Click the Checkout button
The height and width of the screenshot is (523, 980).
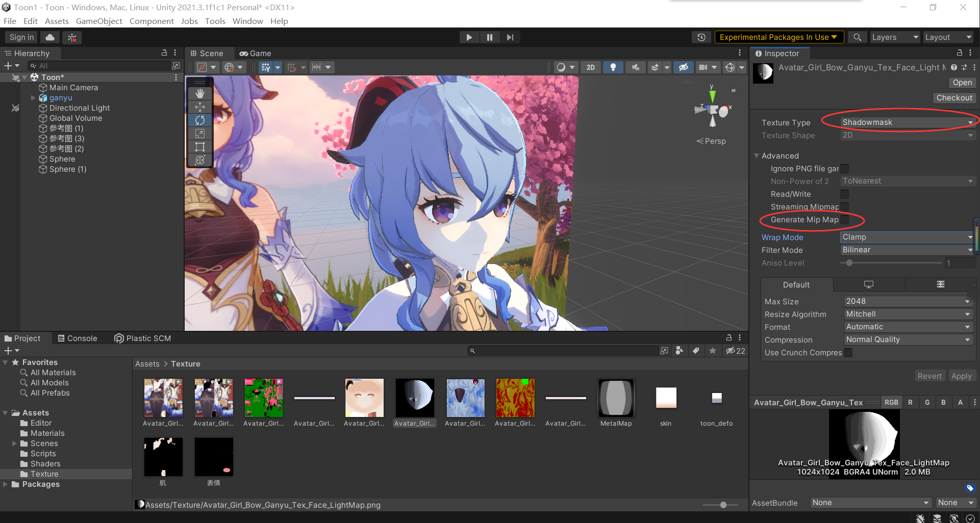pyautogui.click(x=954, y=98)
